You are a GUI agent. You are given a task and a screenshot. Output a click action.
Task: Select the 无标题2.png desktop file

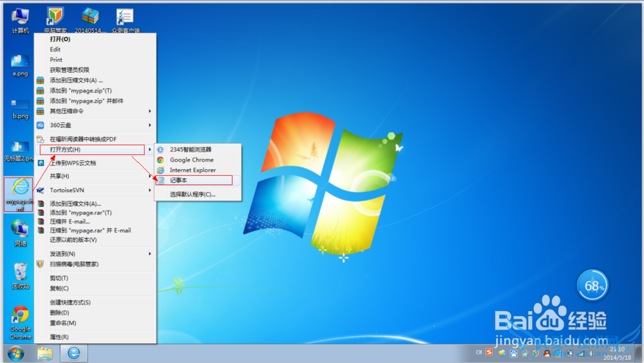[x=19, y=151]
